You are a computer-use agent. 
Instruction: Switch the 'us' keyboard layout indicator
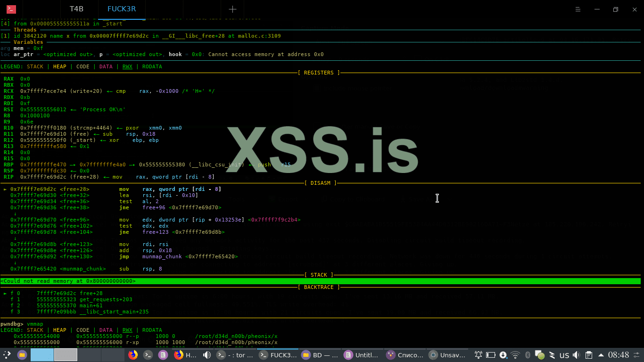pyautogui.click(x=564, y=355)
